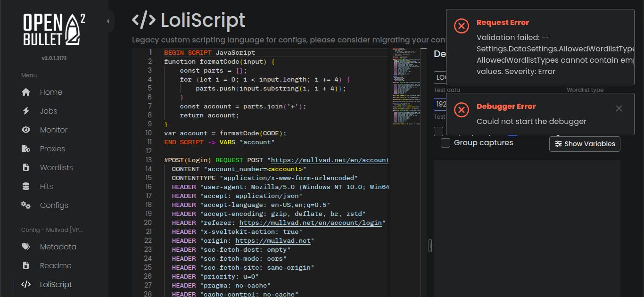Open Home from the sidebar menu
The height and width of the screenshot is (297, 644).
point(51,92)
